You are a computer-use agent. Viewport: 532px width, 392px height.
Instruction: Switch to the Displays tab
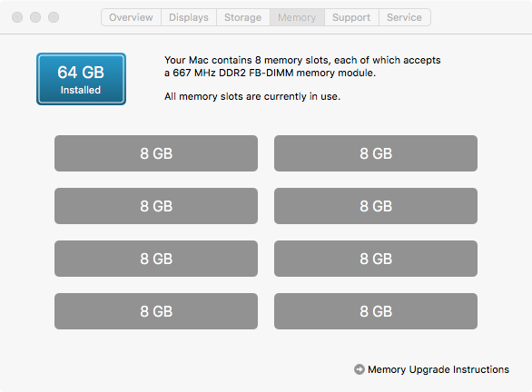189,17
